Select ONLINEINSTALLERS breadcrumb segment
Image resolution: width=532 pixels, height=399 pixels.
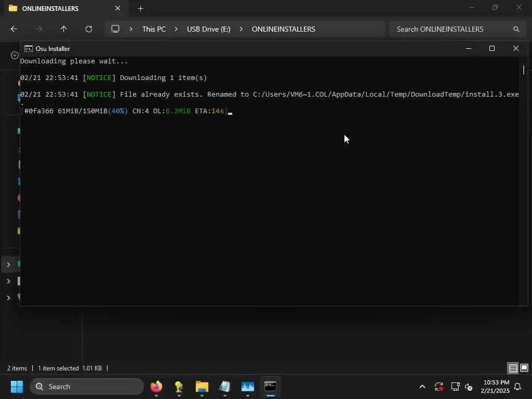click(283, 29)
